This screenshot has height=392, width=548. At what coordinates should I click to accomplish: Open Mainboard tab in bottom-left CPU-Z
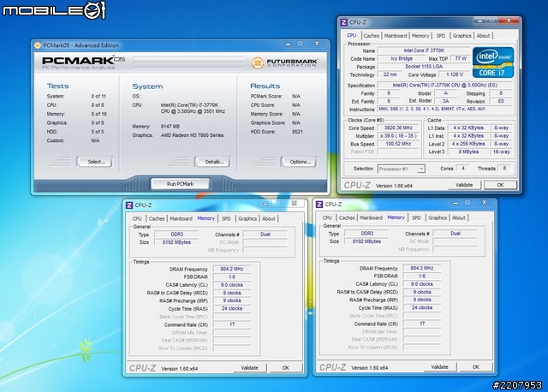click(x=181, y=219)
